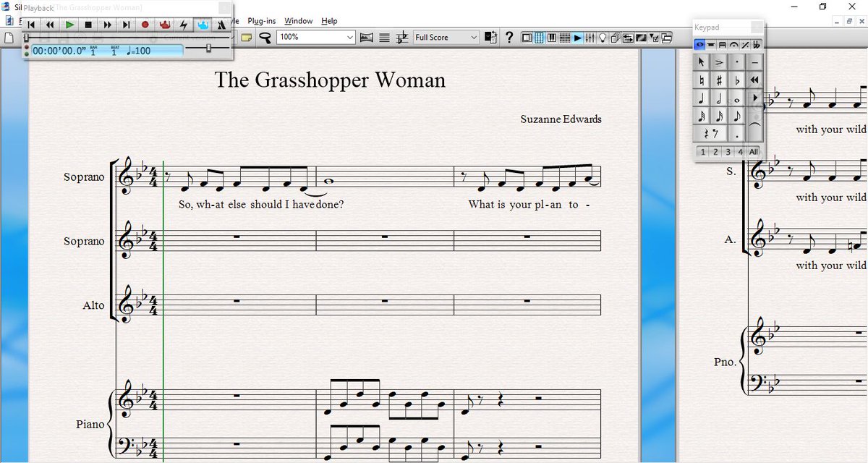Click the Panorama view icon

[x=366, y=38]
